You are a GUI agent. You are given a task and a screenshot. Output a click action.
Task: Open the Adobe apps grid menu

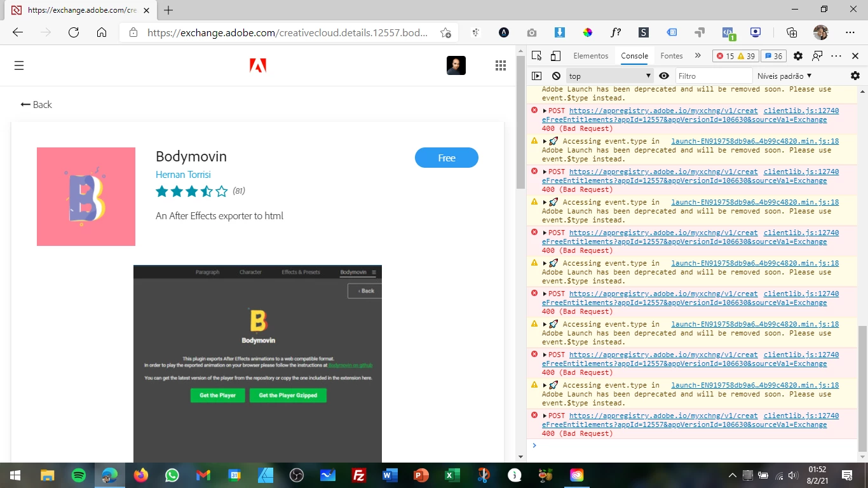[x=501, y=65]
